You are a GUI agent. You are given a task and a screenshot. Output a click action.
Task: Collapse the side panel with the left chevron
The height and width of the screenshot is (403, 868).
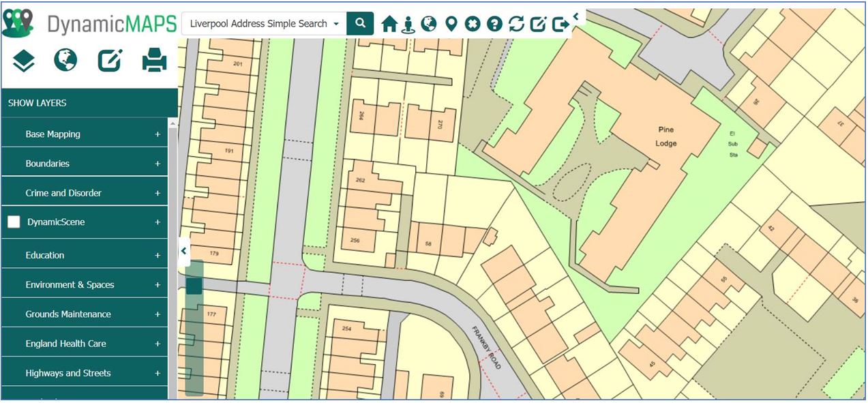pos(183,251)
